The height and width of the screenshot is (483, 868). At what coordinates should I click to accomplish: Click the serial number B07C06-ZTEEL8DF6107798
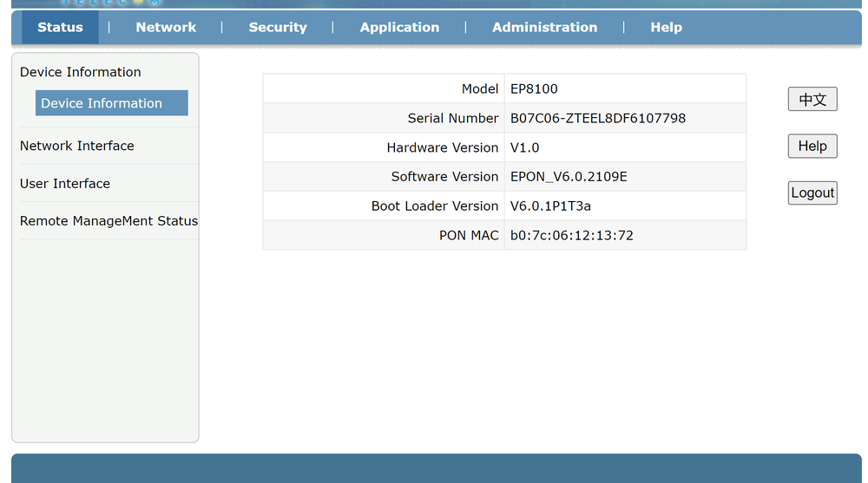click(x=598, y=118)
